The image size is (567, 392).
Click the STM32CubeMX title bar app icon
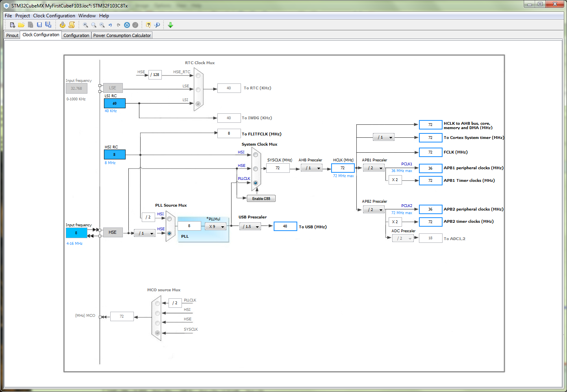click(x=6, y=6)
